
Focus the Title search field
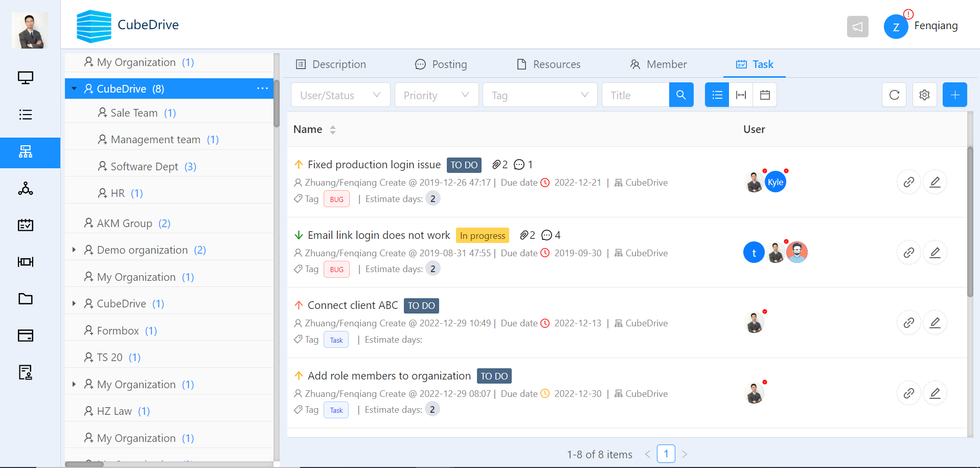point(635,95)
